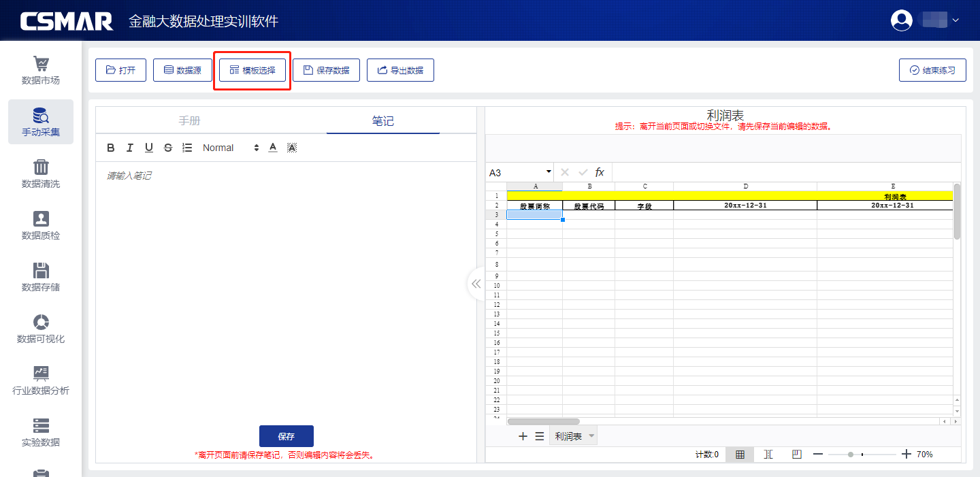This screenshot has height=477, width=980.
Task: Click into the notes text area
Action: coord(286,272)
